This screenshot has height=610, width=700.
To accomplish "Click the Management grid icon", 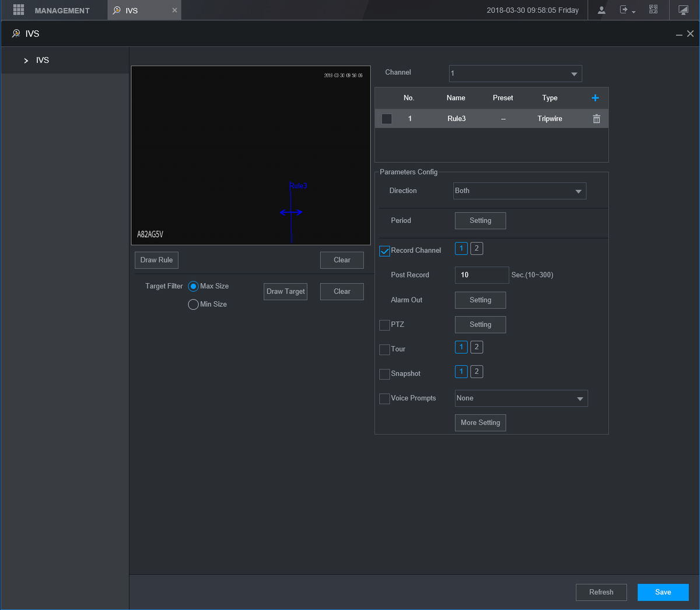I will 19,10.
